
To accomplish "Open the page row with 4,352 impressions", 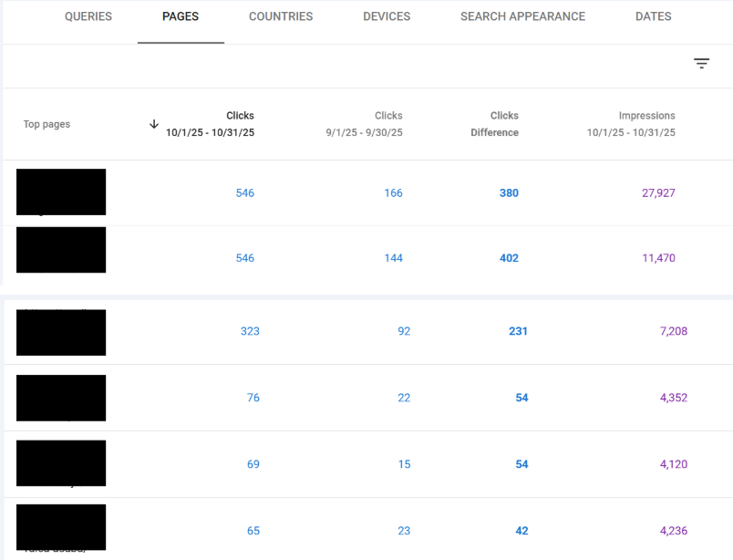I will (x=369, y=398).
